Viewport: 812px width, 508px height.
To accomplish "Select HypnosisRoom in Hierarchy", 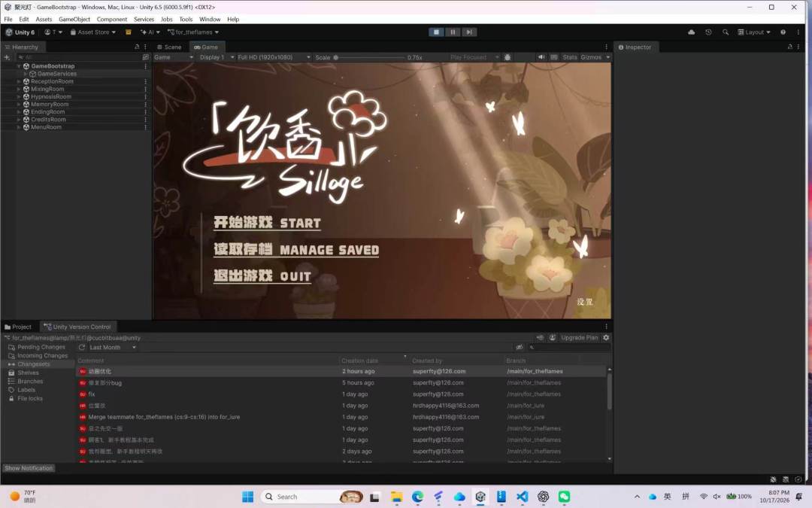I will click(51, 97).
